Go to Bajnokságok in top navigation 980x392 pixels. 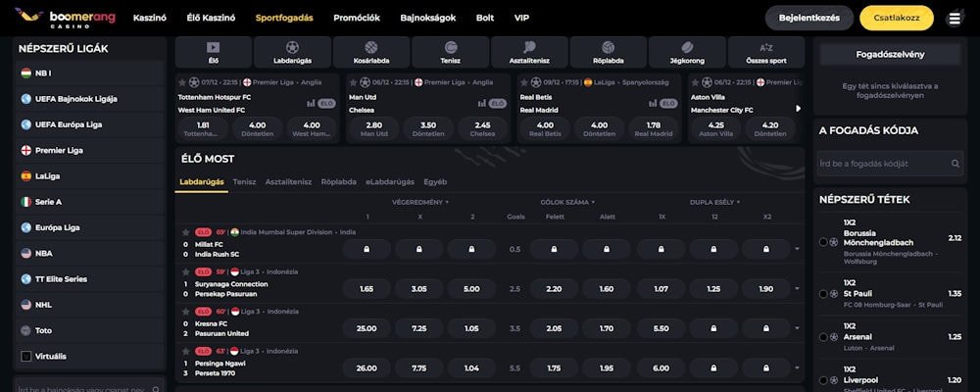(x=428, y=19)
